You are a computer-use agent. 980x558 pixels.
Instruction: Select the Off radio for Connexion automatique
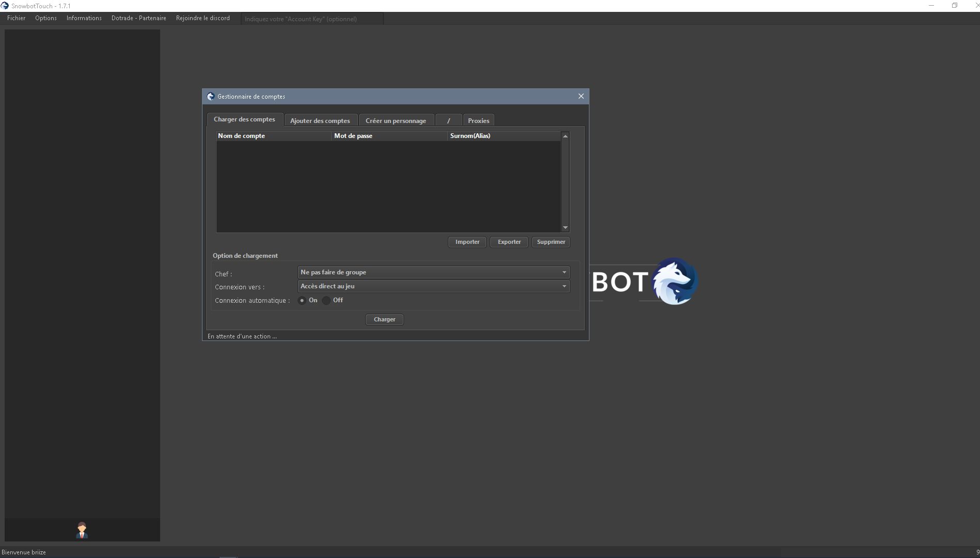tap(326, 301)
